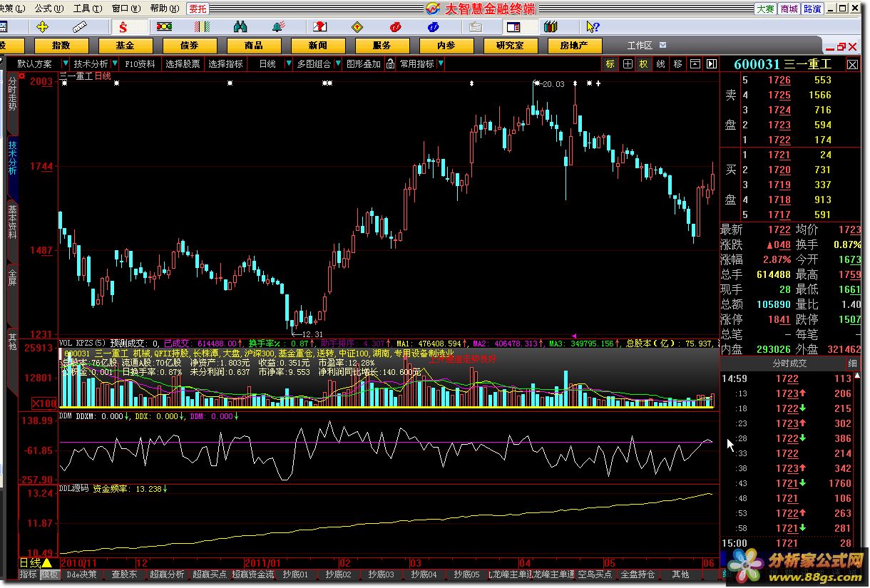Open the 工具 menu
The width and height of the screenshot is (870, 588).
click(86, 9)
